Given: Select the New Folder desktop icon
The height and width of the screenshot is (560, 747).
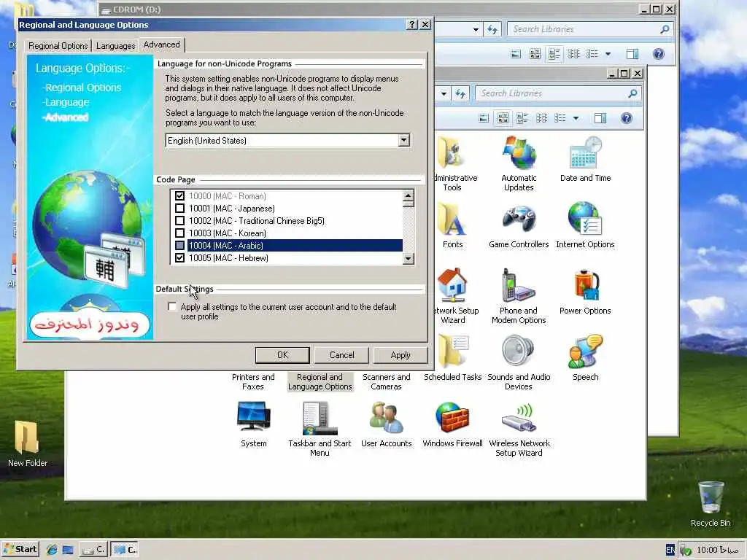Looking at the screenshot, I should click(27, 444).
